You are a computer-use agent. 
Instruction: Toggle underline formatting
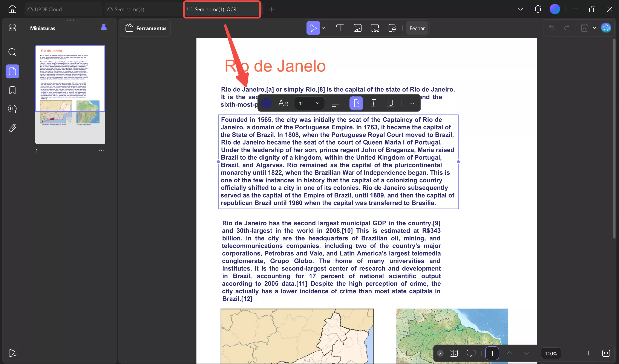coord(391,103)
